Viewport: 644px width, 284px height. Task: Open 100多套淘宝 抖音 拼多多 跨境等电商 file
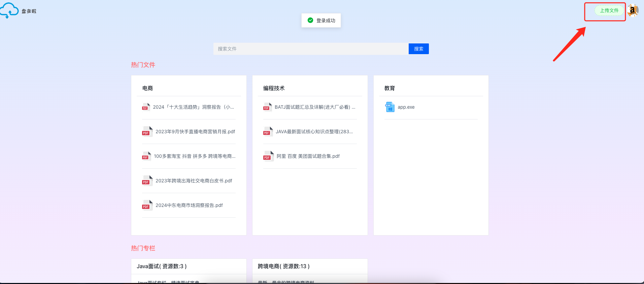[x=195, y=156]
